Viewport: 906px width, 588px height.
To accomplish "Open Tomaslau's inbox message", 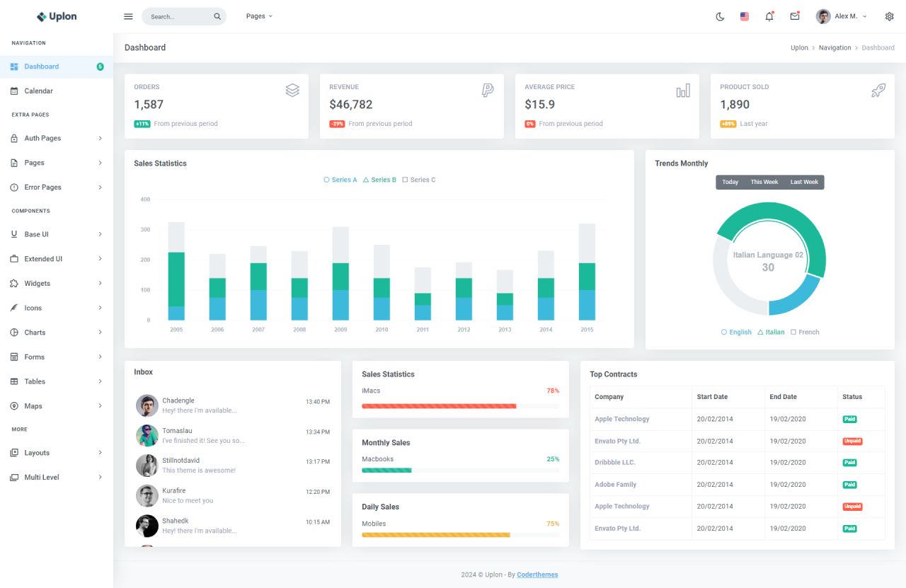I will pos(233,435).
